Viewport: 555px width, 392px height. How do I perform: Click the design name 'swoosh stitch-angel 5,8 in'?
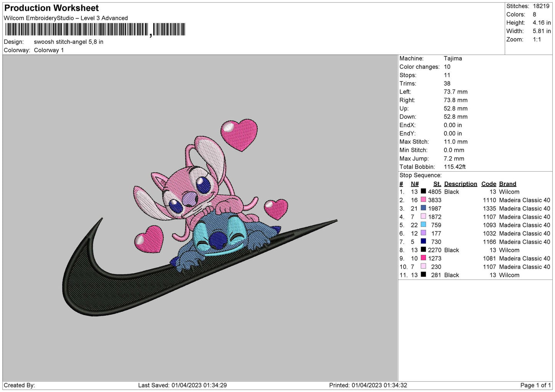[x=68, y=42]
